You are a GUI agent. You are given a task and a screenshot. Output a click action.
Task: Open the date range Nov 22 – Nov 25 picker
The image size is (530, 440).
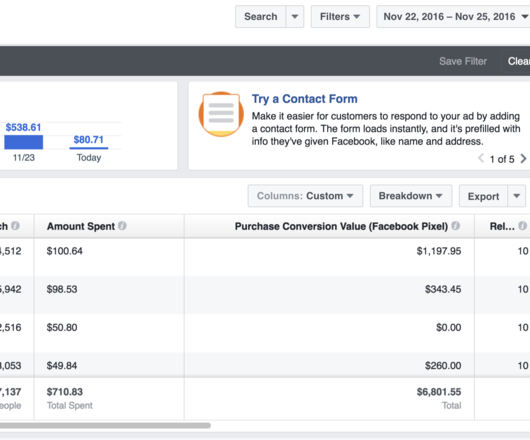click(x=453, y=17)
